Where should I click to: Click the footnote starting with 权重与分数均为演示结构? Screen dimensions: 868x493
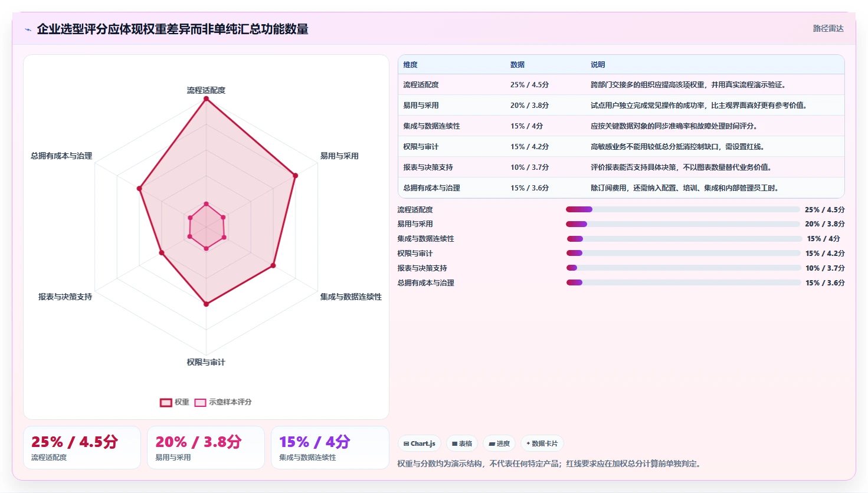point(551,464)
